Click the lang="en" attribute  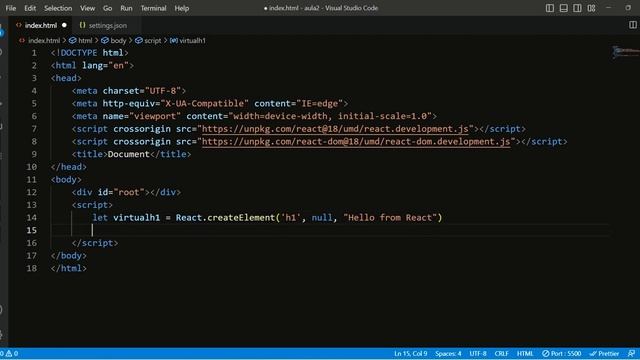105,66
